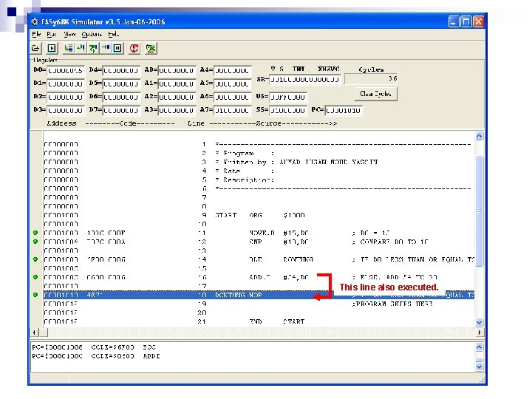Click the gear application icon in title bar
Image resolution: width=532 pixels, height=399 pixels.
coord(35,21)
